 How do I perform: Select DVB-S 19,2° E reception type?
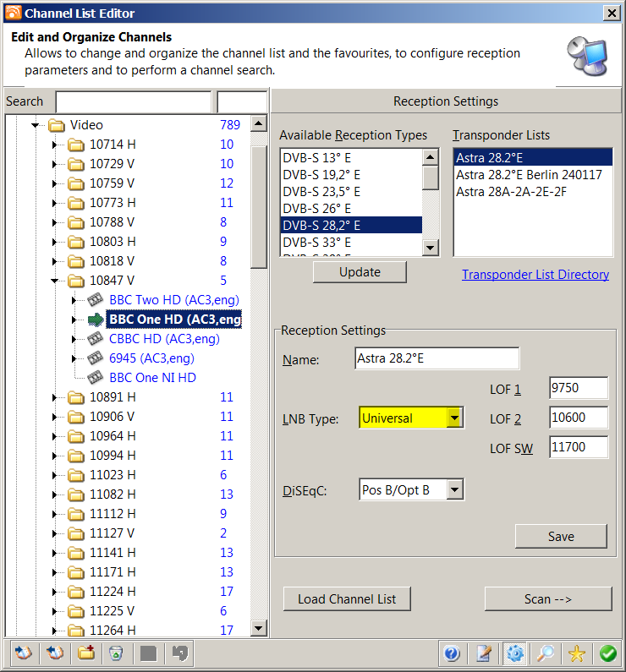point(321,176)
